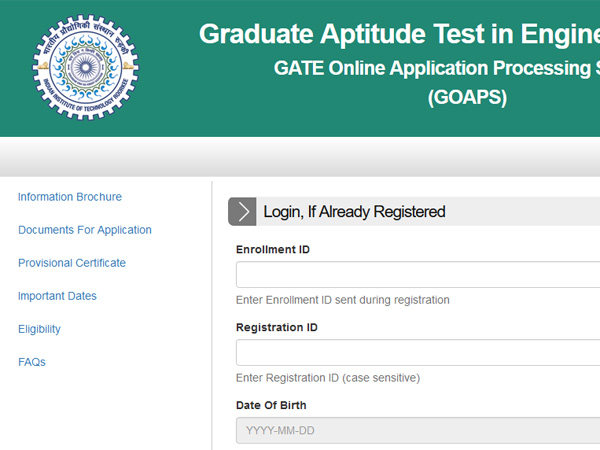The height and width of the screenshot is (450, 600).
Task: View the Important Dates link
Action: pos(57,296)
